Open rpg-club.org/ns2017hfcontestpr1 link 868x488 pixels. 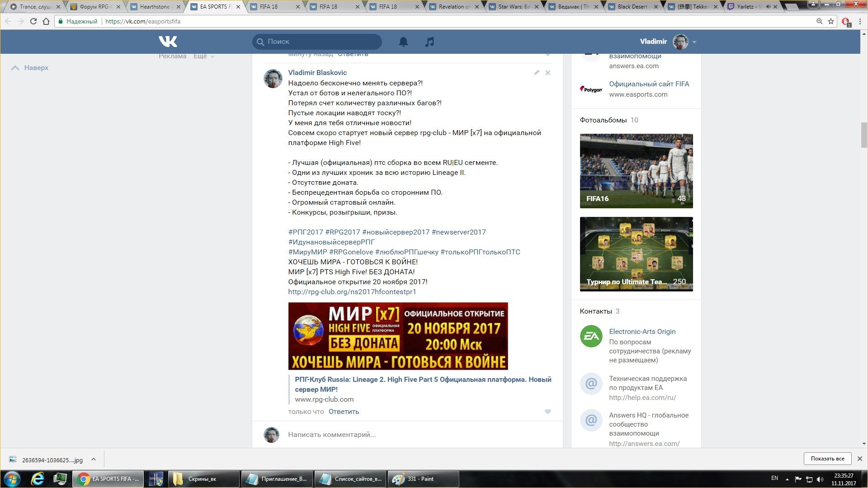[x=352, y=292]
